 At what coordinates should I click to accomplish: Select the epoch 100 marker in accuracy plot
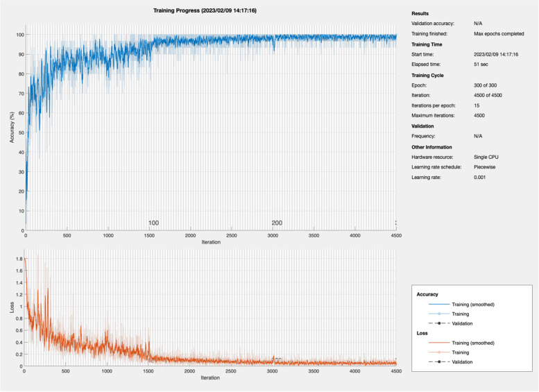coord(153,223)
